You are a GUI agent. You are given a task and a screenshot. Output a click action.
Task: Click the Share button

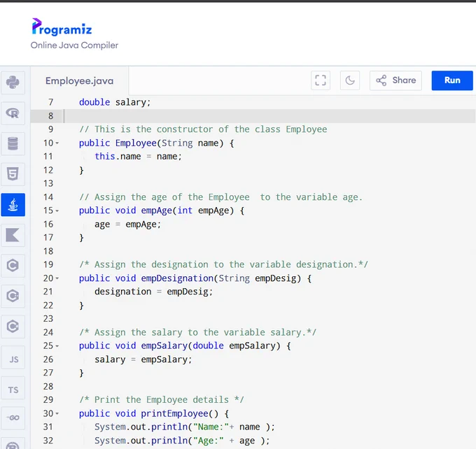tap(395, 80)
